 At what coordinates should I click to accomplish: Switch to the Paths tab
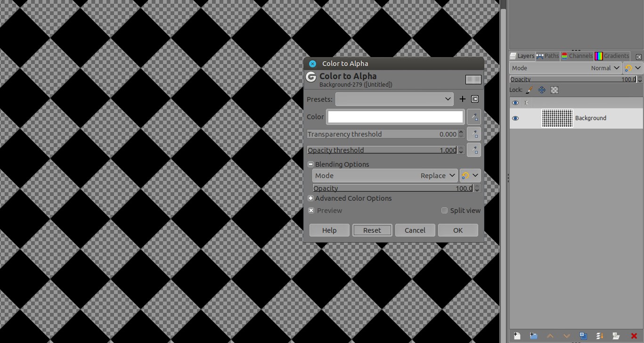547,56
